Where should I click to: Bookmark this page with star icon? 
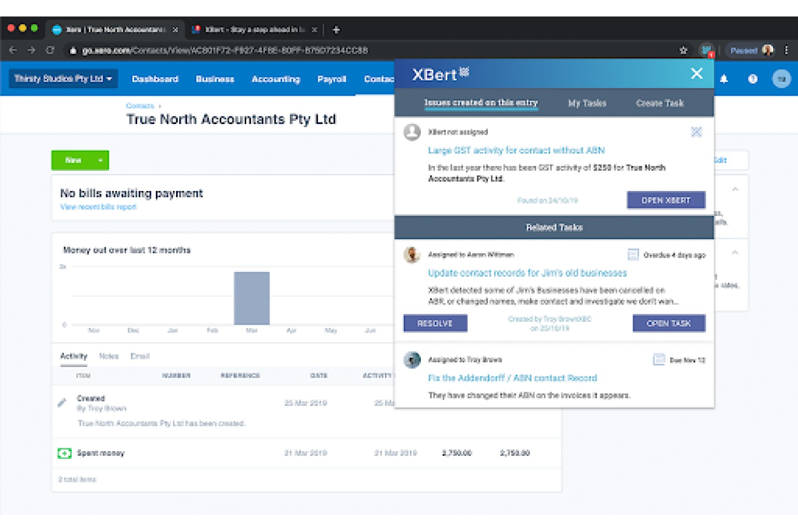point(684,51)
